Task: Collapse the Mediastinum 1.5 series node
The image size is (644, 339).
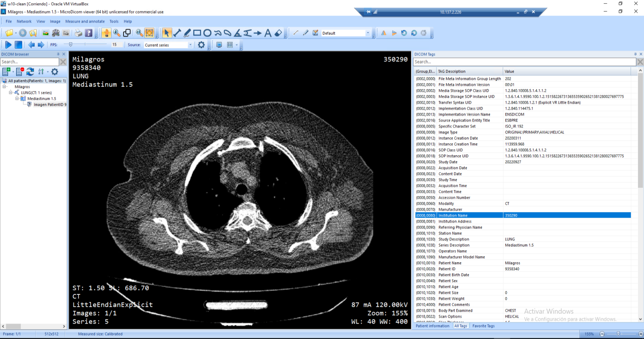Action: pos(17,99)
